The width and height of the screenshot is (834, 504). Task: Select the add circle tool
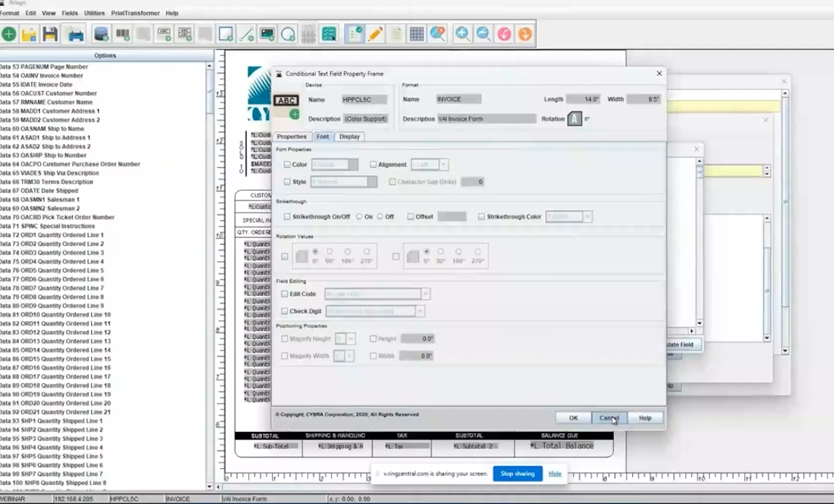288,34
